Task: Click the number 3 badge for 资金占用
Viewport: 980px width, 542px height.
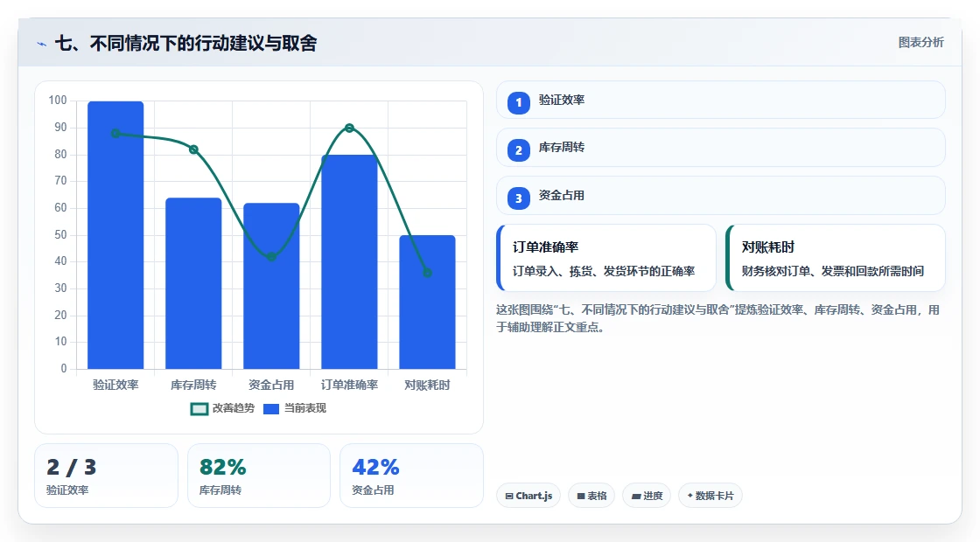Action: coord(518,198)
